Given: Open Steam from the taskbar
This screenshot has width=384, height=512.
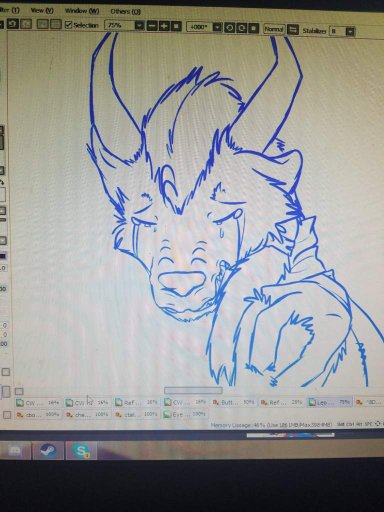Looking at the screenshot, I should click(x=48, y=450).
